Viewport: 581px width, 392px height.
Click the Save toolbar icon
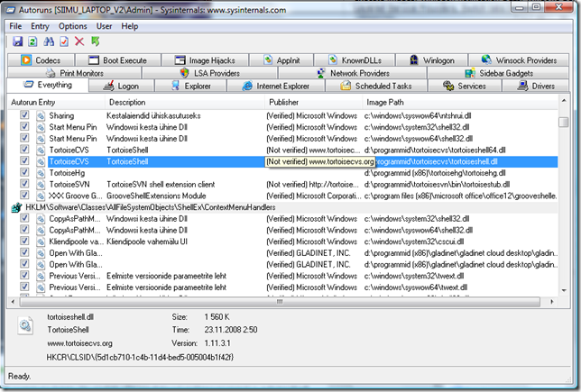pos(17,41)
